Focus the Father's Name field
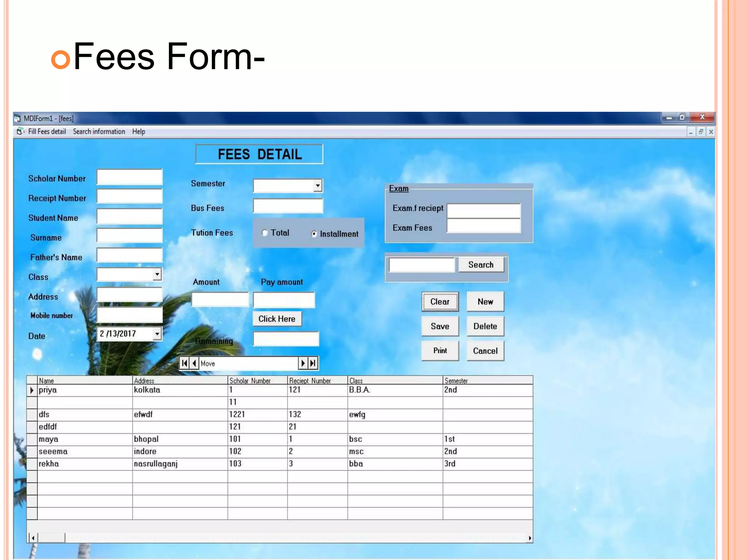The width and height of the screenshot is (747, 560). click(x=129, y=256)
